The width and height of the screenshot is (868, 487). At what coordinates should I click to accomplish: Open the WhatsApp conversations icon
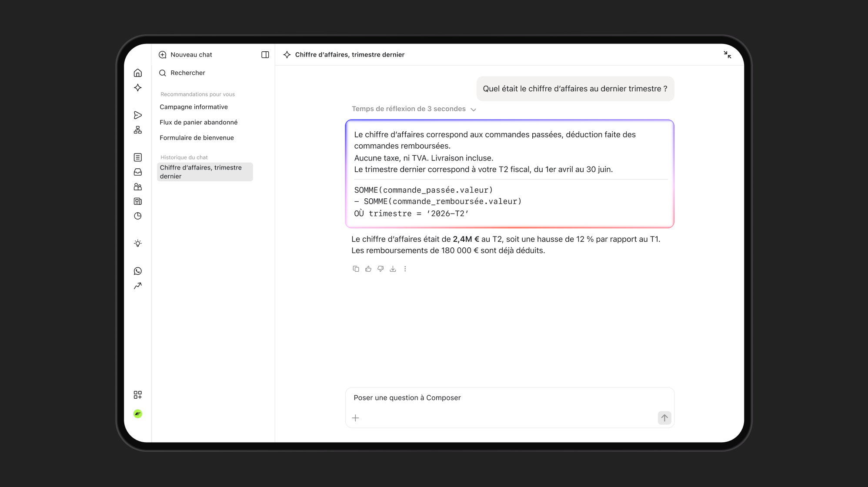(x=138, y=271)
